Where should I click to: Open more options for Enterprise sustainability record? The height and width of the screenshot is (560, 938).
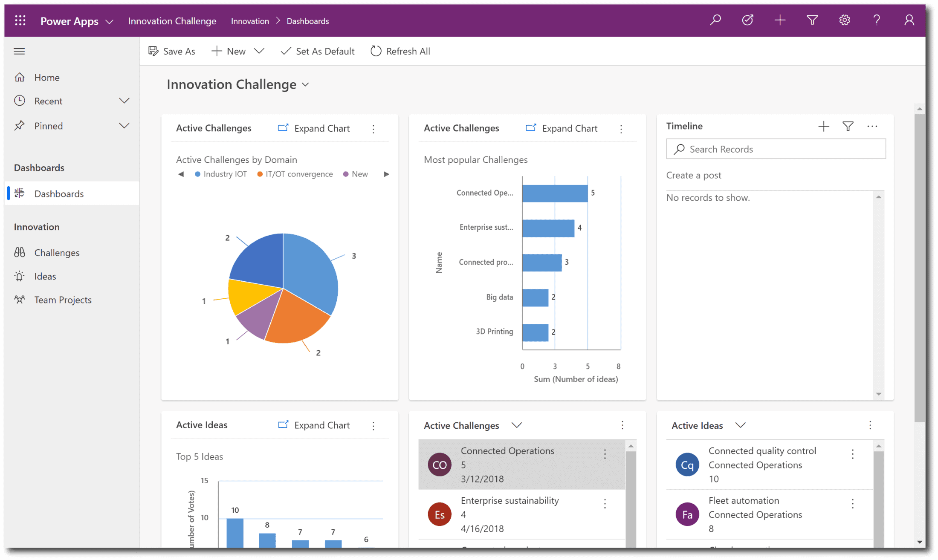coord(605,504)
